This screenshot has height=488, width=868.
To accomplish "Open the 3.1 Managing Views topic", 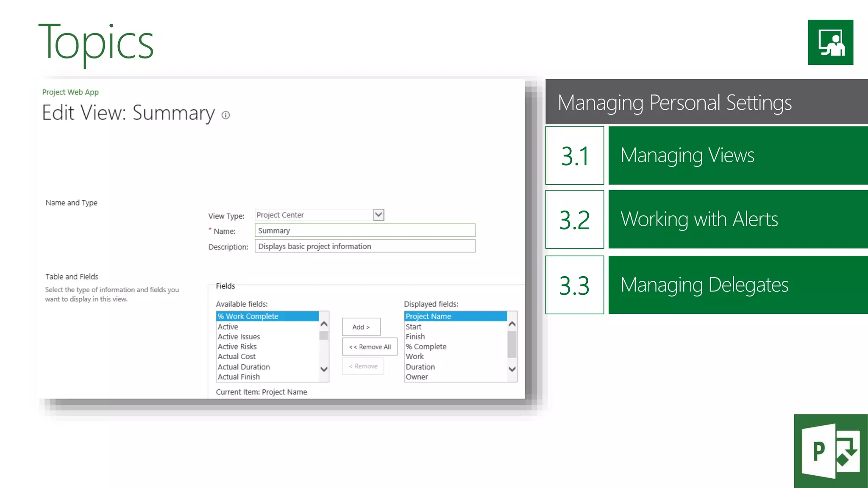I will pos(738,155).
